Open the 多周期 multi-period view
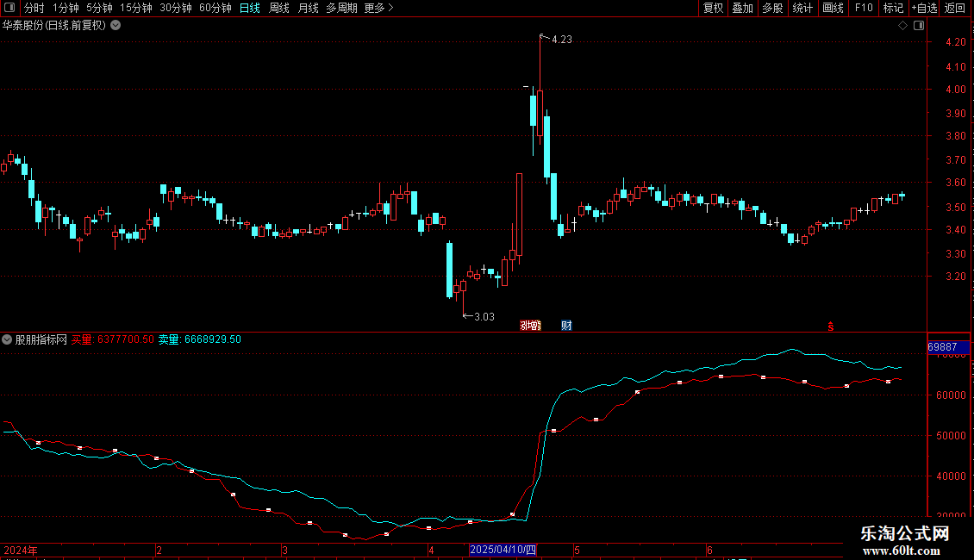Image resolution: width=974 pixels, height=560 pixels. pos(341,8)
